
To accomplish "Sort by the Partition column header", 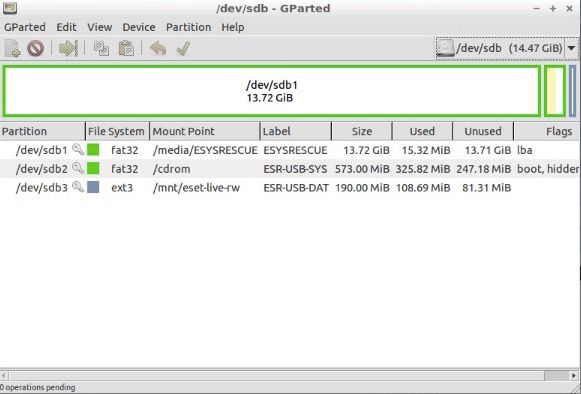I will point(43,131).
